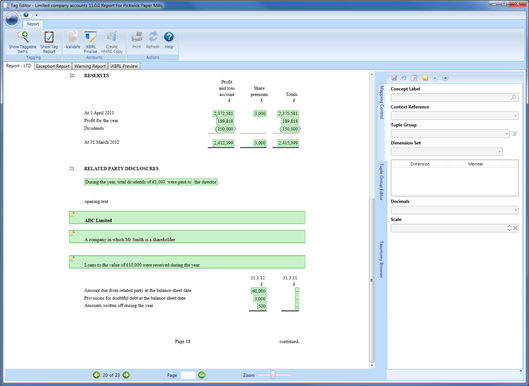Screen dimensions: 529x386
Task: Click the report vertical scrollbar thumb
Action: click(372, 280)
